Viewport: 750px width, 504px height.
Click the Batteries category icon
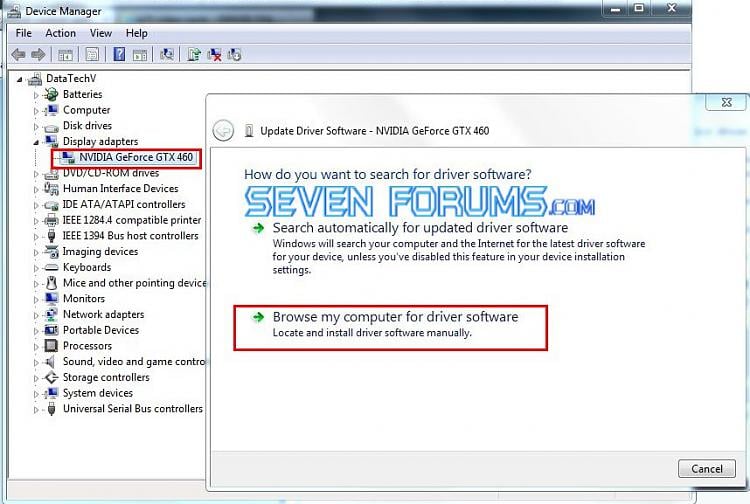click(51, 95)
